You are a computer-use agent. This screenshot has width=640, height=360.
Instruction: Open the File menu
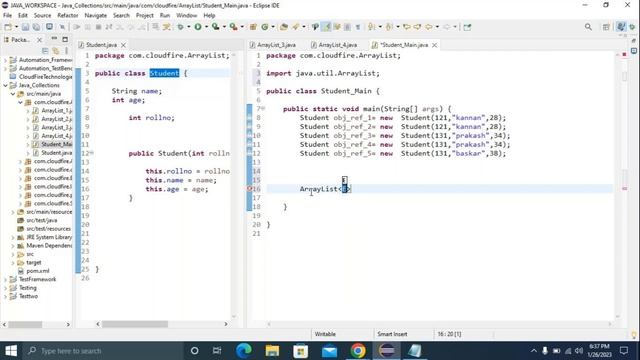pos(7,16)
